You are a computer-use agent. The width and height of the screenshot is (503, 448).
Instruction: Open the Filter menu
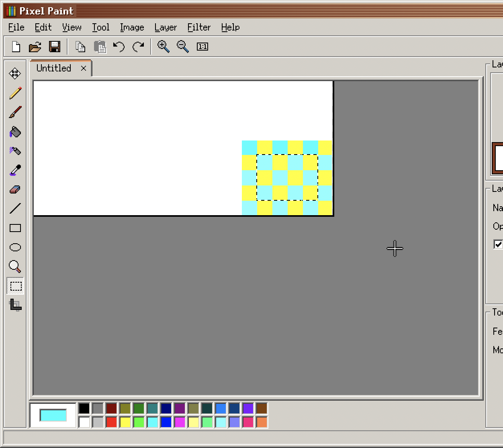(x=199, y=27)
